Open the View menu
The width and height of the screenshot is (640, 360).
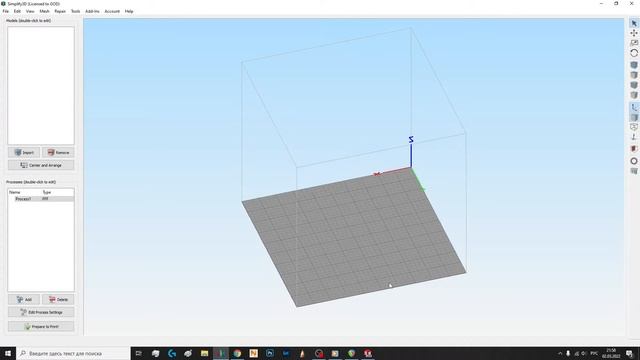pyautogui.click(x=30, y=11)
